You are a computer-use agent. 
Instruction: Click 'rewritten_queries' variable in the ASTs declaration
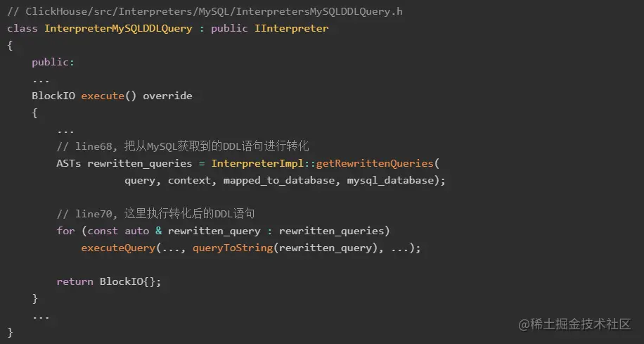click(x=140, y=163)
